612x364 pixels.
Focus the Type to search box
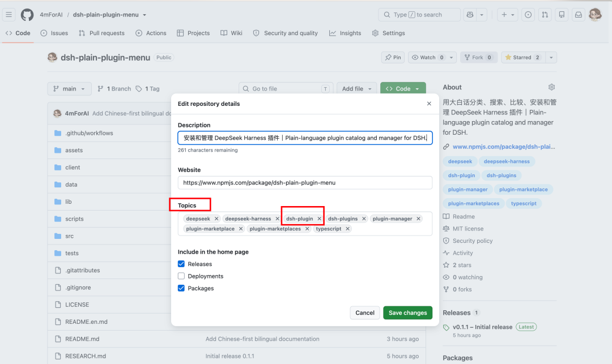coord(419,15)
